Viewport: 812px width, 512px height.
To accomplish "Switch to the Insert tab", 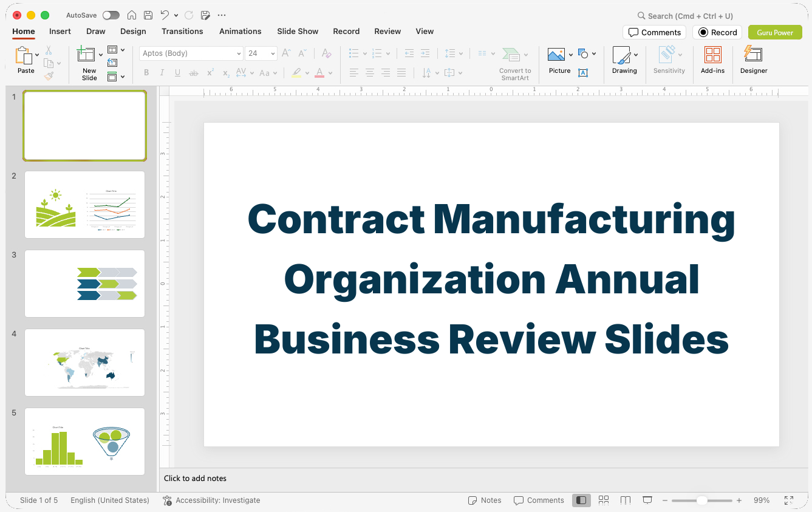I will [60, 32].
